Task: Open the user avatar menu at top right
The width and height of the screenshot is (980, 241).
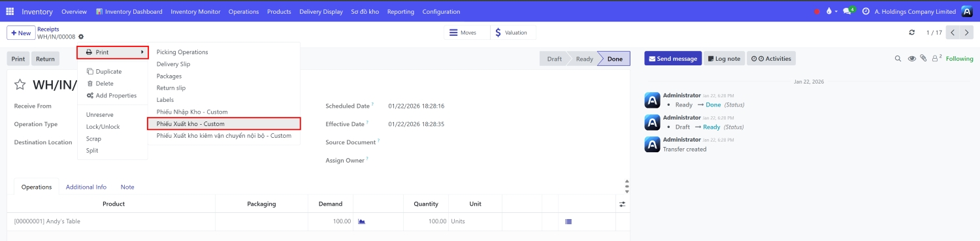Action: [x=968, y=12]
